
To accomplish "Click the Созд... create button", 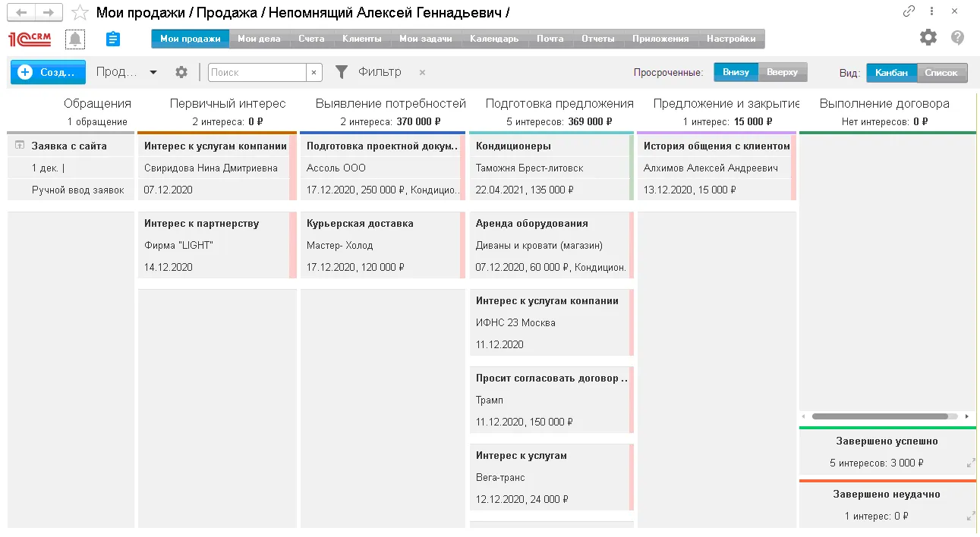I will (48, 72).
